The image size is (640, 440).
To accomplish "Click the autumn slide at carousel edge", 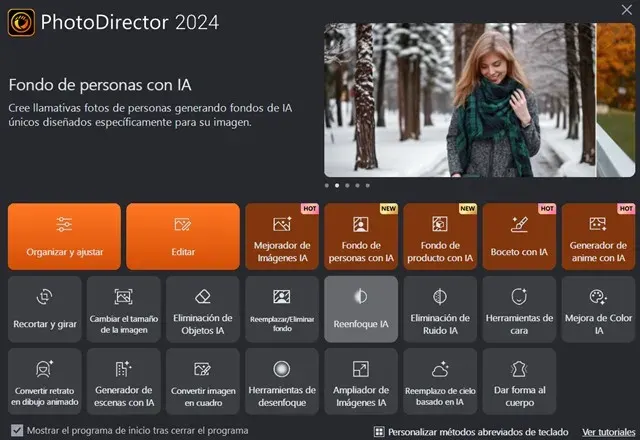I will tap(616, 100).
